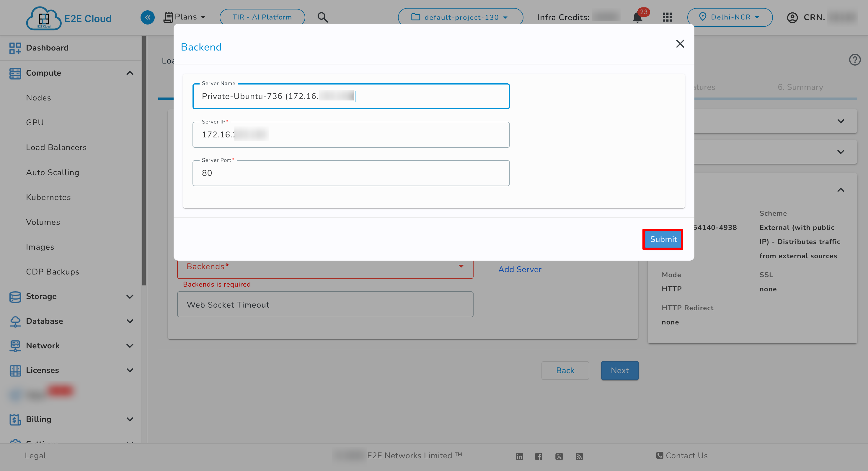
Task: Click the Server Port input field
Action: [351, 173]
